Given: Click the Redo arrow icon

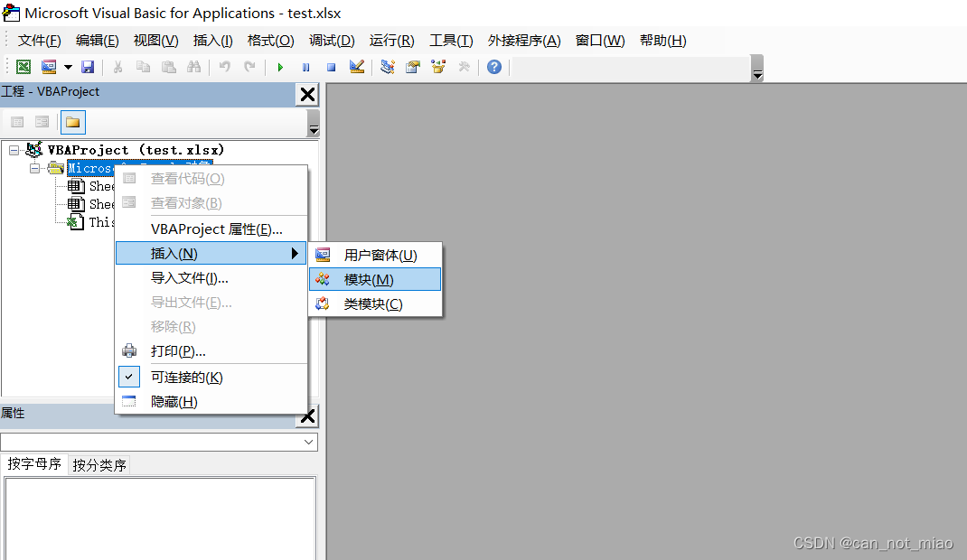Looking at the screenshot, I should 249,67.
